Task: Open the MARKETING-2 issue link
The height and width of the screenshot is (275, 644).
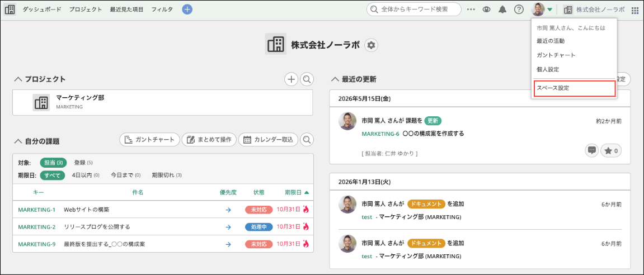Action: pyautogui.click(x=36, y=227)
